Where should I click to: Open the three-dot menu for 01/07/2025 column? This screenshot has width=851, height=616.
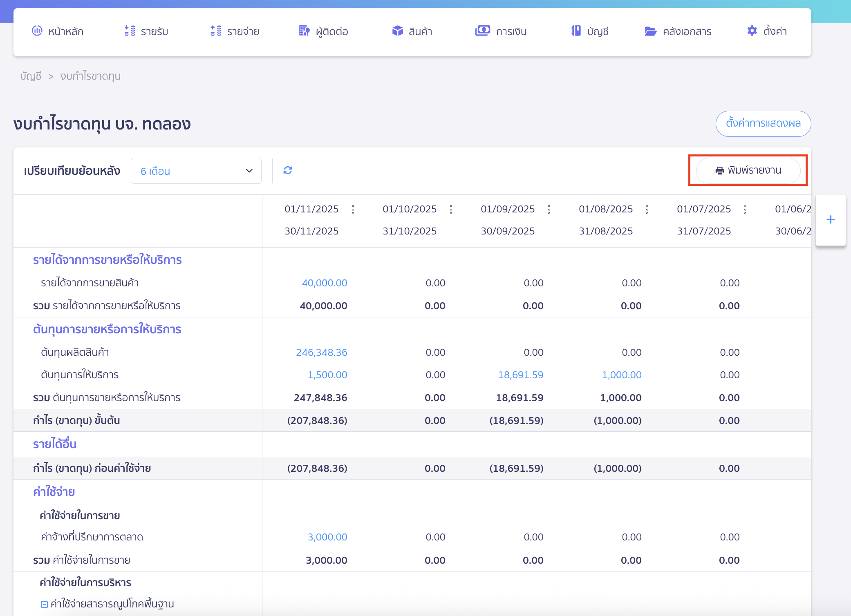tap(745, 210)
